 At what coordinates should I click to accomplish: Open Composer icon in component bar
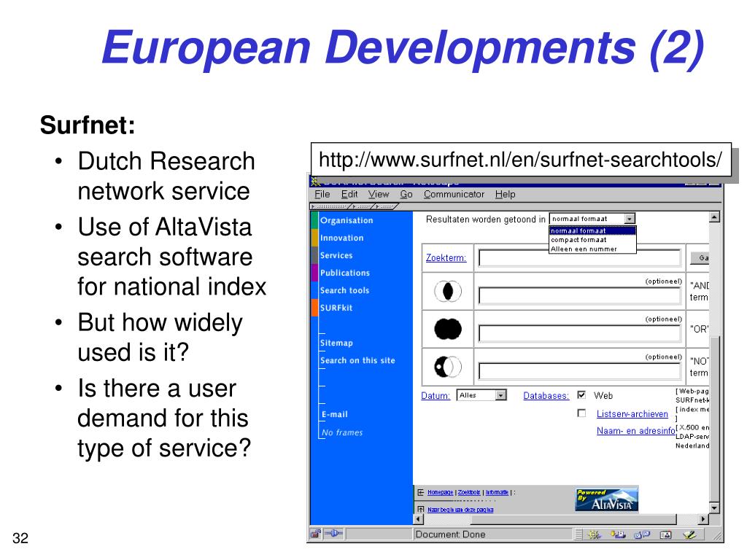[689, 534]
